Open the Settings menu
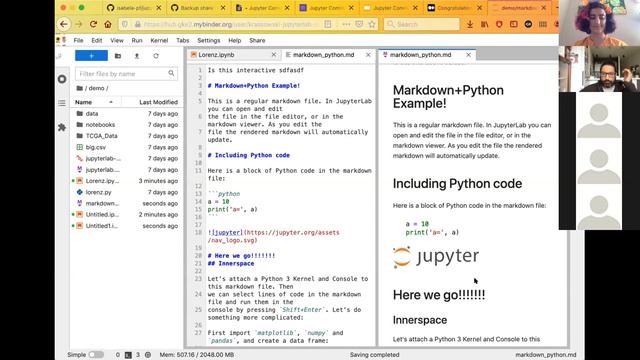This screenshot has height=360, width=640. pyautogui.click(x=209, y=40)
